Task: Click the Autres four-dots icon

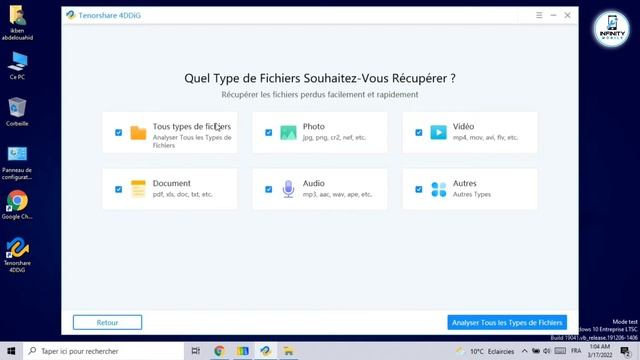Action: pyautogui.click(x=439, y=189)
